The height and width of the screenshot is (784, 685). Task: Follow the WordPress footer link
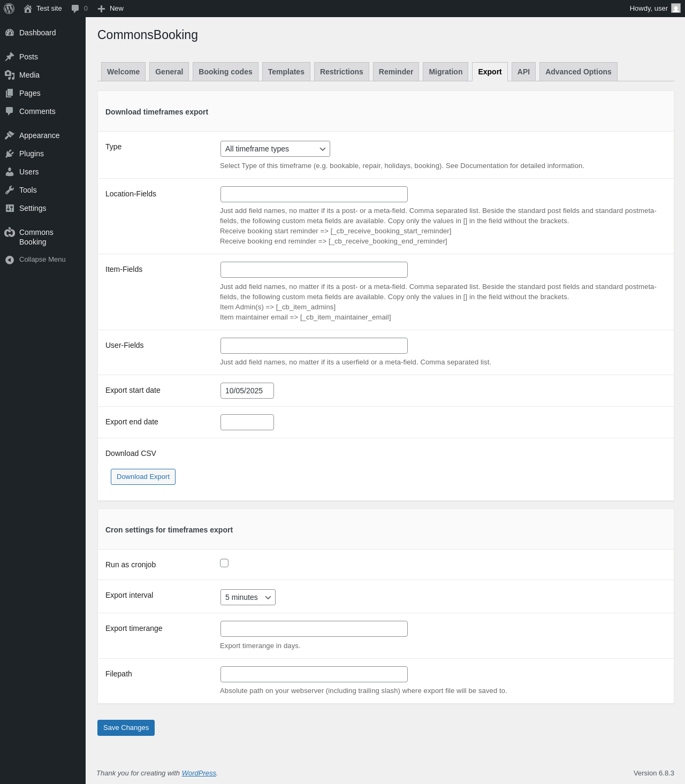coord(199,773)
